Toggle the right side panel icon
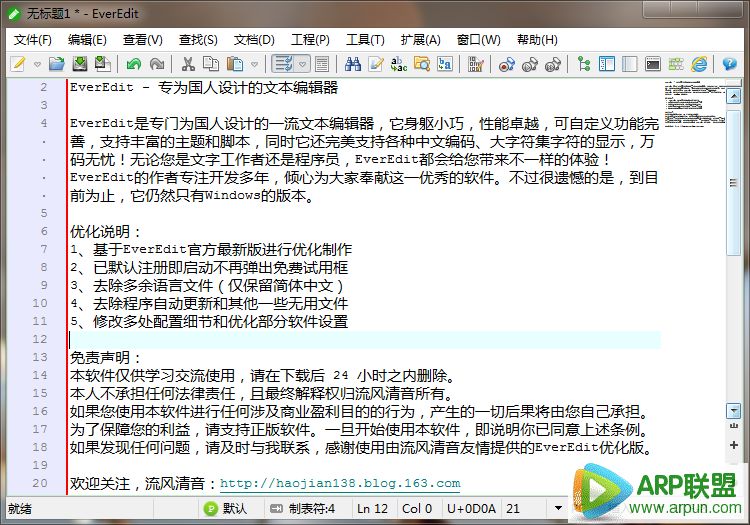Image resolution: width=750 pixels, height=525 pixels. pos(629,64)
